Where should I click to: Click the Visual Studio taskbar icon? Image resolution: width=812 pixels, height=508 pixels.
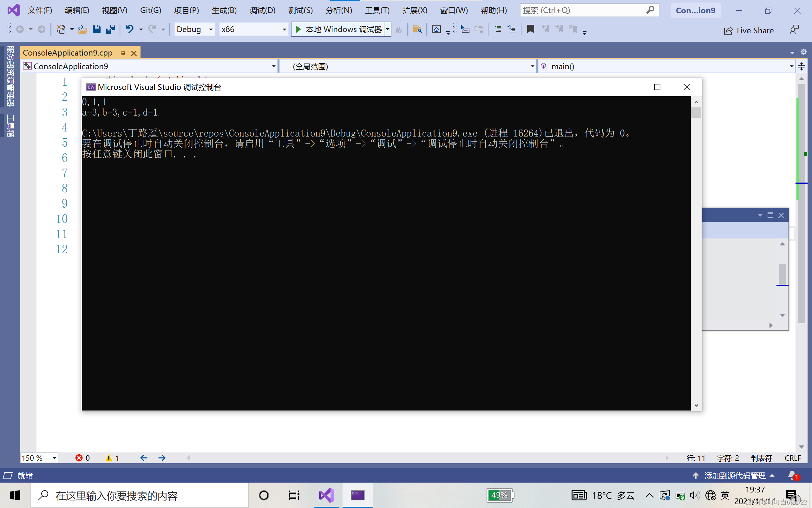(326, 495)
